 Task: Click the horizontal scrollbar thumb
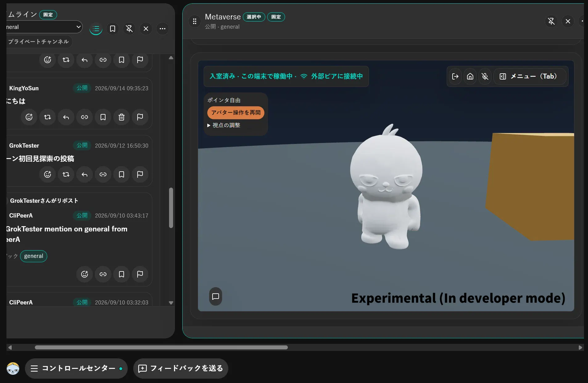click(x=161, y=348)
